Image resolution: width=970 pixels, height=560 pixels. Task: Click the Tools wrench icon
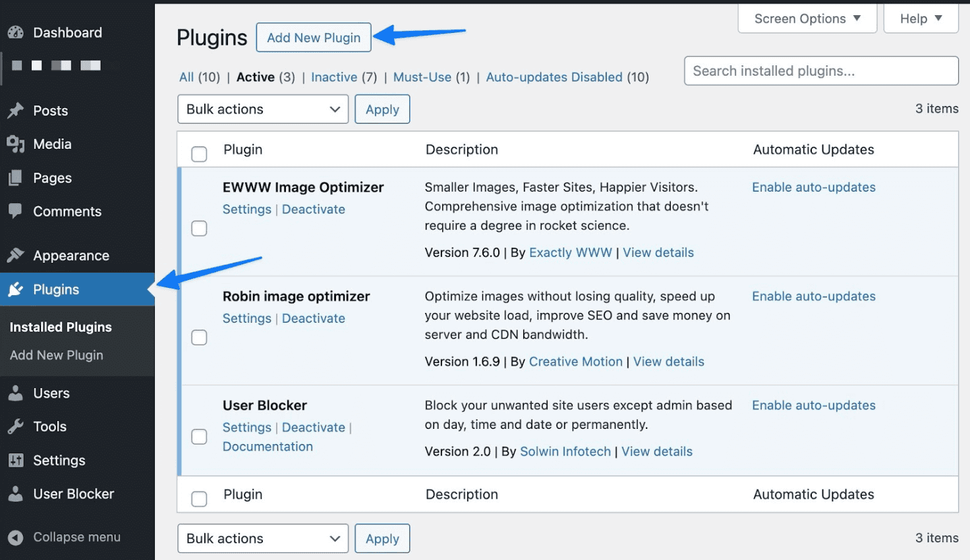[16, 427]
